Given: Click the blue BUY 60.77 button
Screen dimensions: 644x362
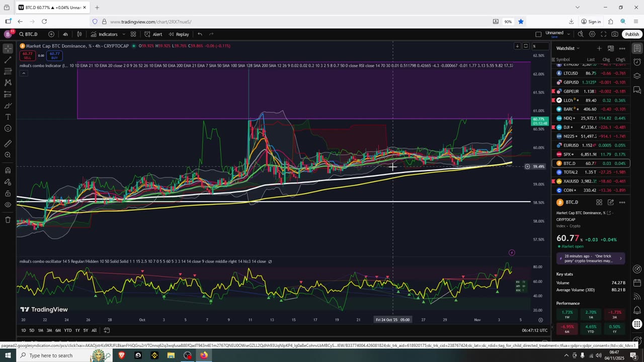Looking at the screenshot, I should pyautogui.click(x=54, y=55).
